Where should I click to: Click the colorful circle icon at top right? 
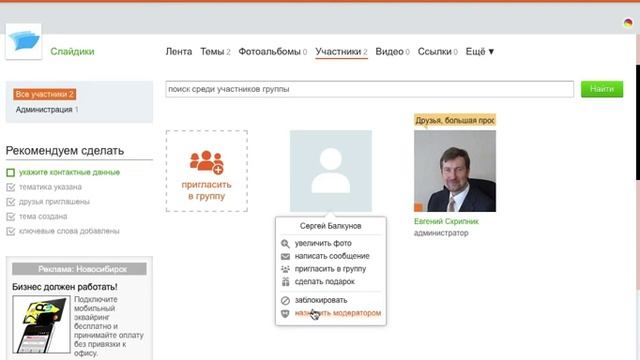point(628,23)
